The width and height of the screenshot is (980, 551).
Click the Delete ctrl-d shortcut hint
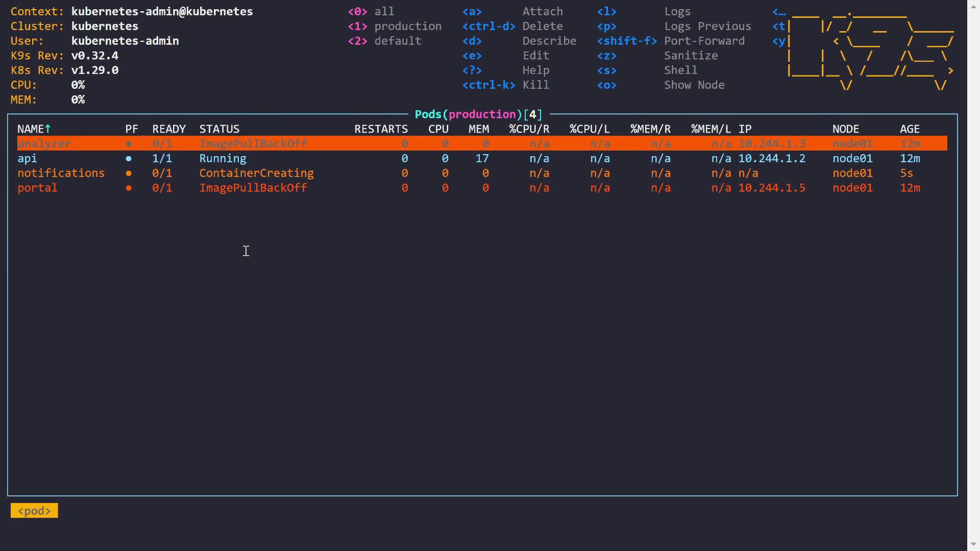(x=542, y=26)
